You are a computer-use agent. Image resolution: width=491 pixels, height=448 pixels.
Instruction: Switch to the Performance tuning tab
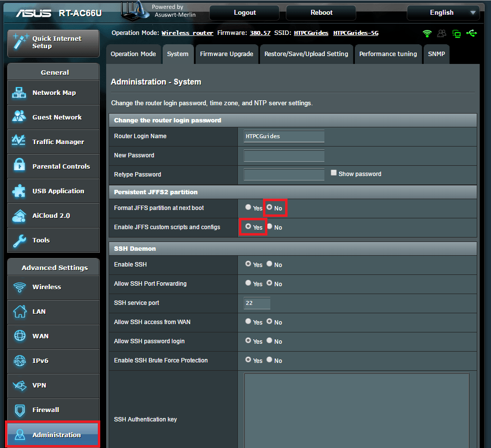388,54
